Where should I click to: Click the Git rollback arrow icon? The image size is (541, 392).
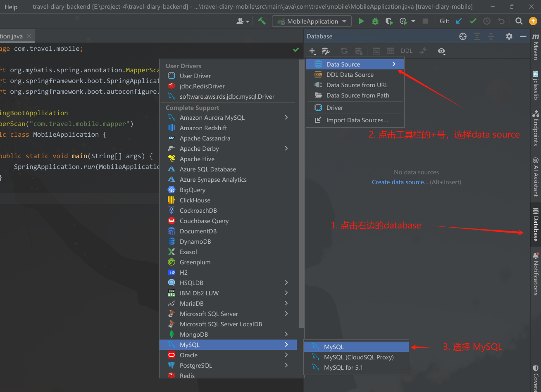pyautogui.click(x=501, y=21)
